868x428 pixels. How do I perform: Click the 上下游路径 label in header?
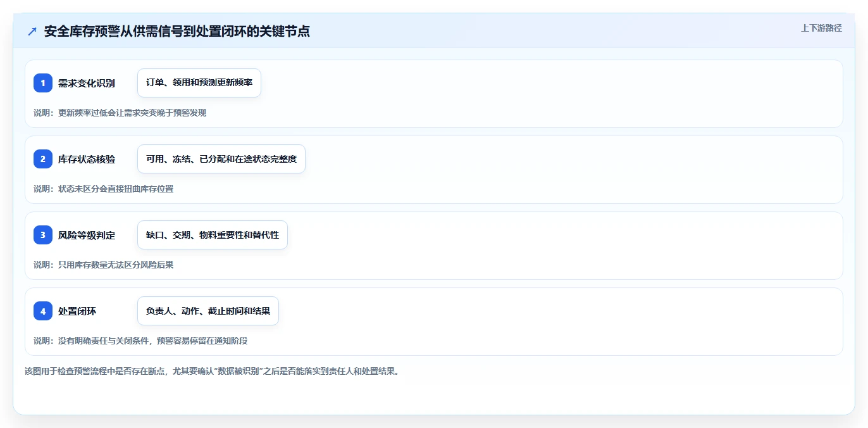click(x=821, y=28)
